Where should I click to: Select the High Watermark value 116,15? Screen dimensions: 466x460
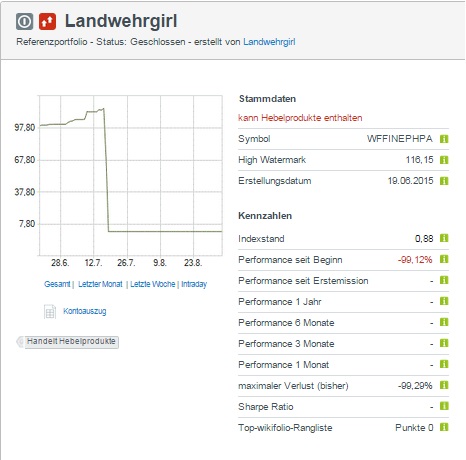pos(419,160)
